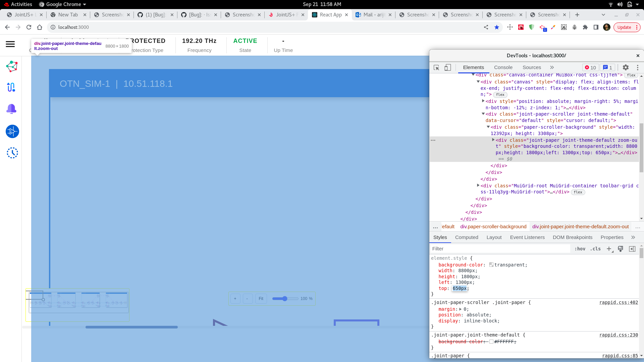Enable :hov element state pane

click(579, 249)
